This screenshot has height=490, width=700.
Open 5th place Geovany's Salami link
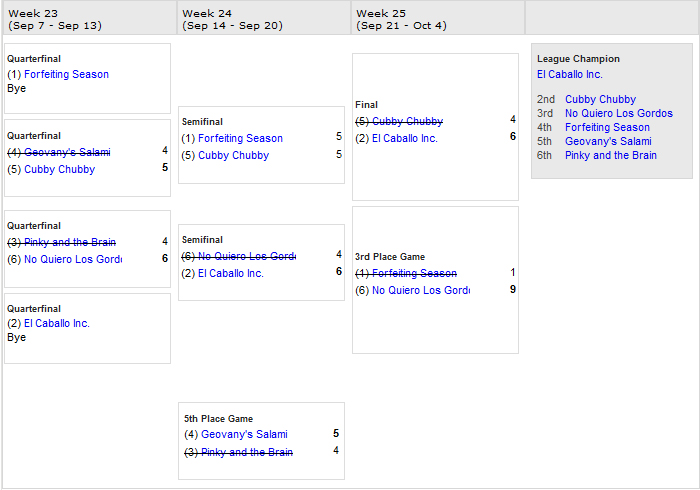click(608, 141)
